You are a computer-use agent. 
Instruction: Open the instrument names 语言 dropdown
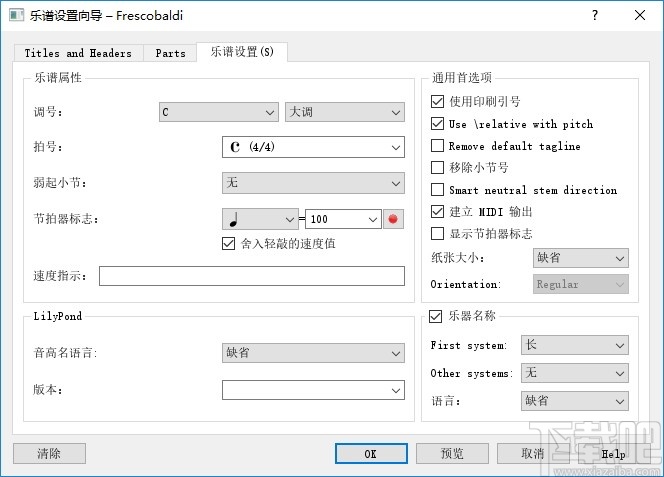[x=575, y=401]
